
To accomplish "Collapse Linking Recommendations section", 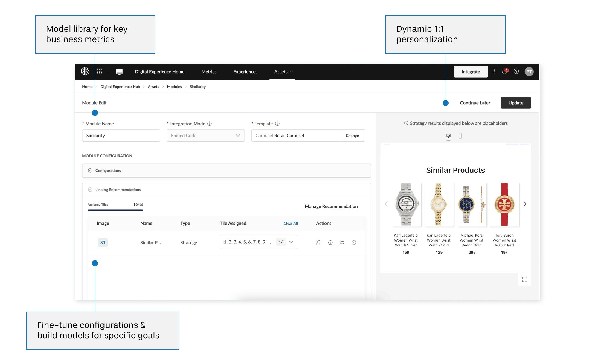I will [90, 190].
